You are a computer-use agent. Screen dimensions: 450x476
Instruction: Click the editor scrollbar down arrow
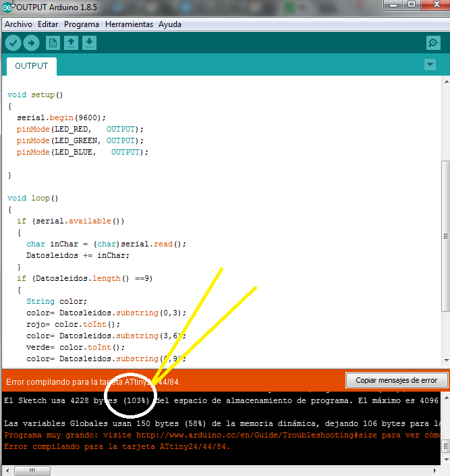(446, 361)
